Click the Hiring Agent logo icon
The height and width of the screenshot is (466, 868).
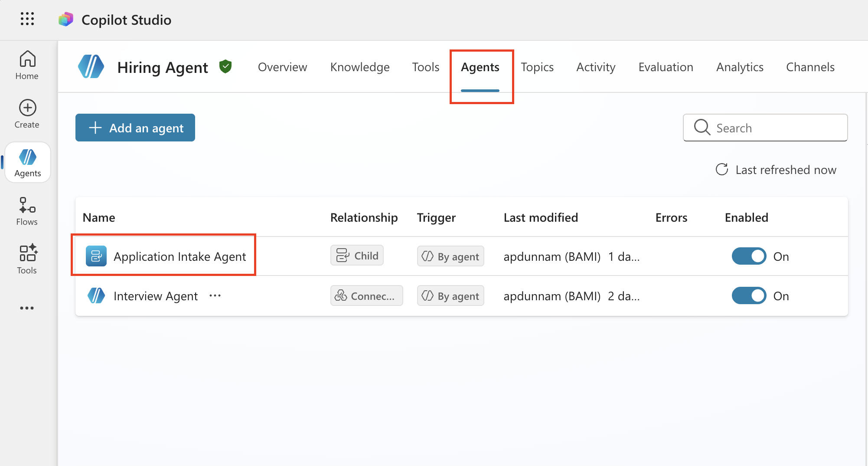(91, 67)
